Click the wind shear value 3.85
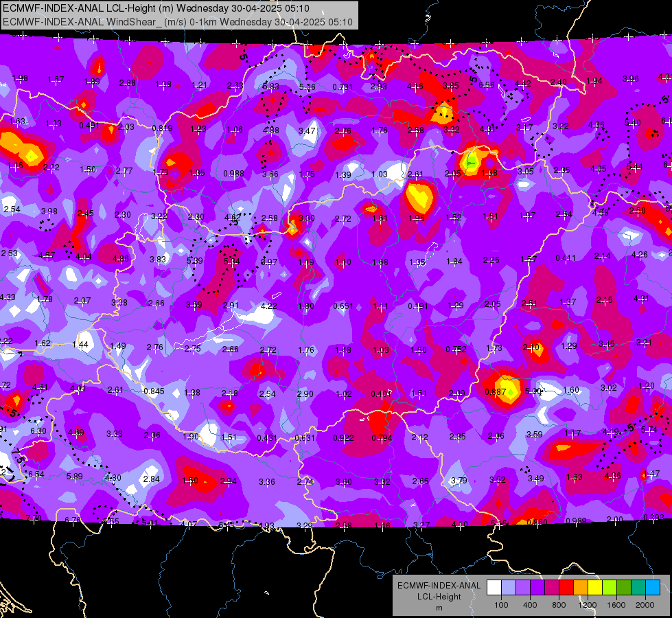 [451, 86]
